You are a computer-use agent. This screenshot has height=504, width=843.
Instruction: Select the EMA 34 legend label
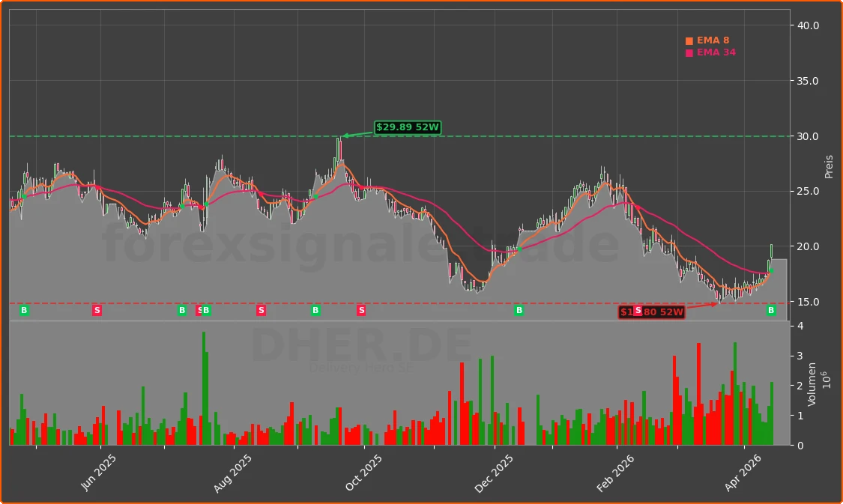click(716, 52)
